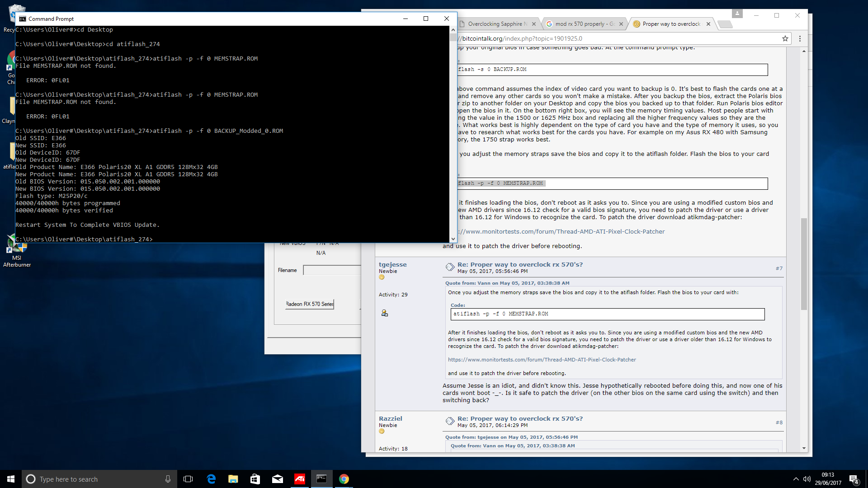Click the taskbar clock and date
This screenshot has height=488, width=868.
point(828,479)
